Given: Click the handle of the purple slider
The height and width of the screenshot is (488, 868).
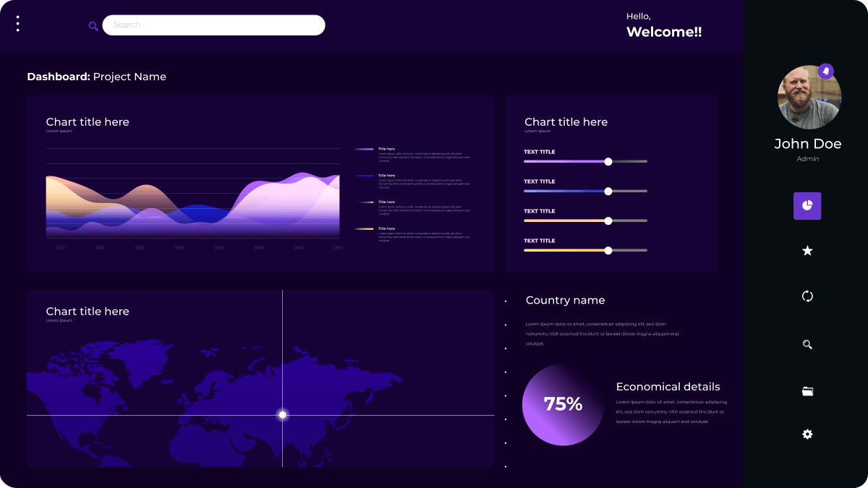Looking at the screenshot, I should click(x=608, y=162).
